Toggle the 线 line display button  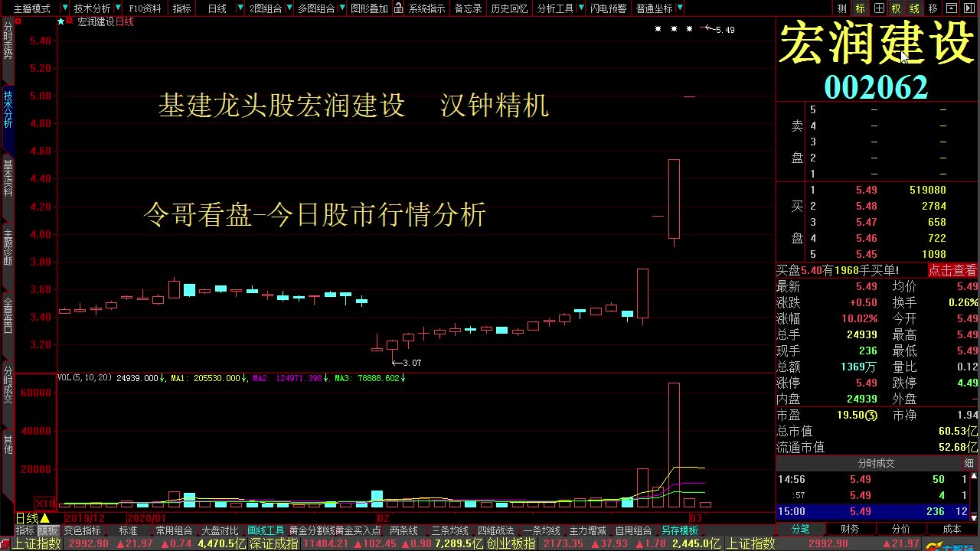914,8
